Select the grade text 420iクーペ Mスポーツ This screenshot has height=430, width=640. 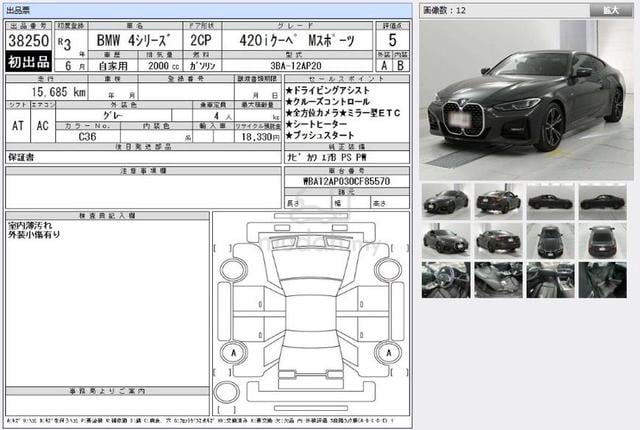tap(297, 40)
